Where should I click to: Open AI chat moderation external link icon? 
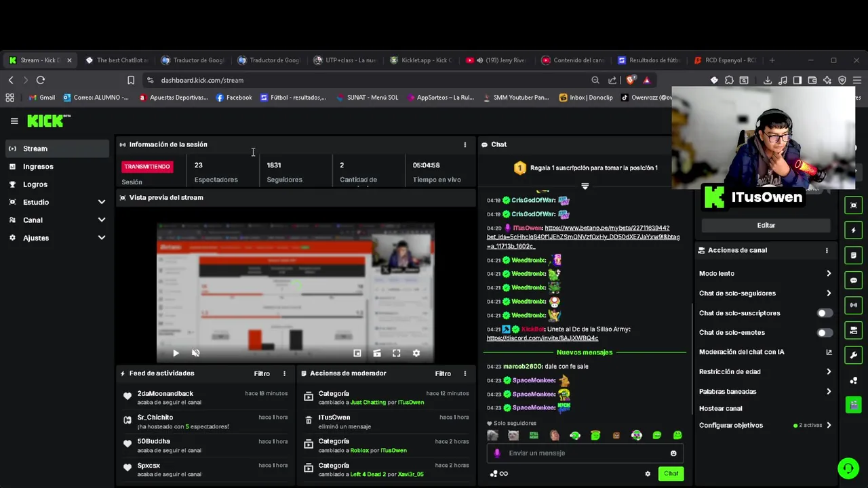(x=829, y=352)
